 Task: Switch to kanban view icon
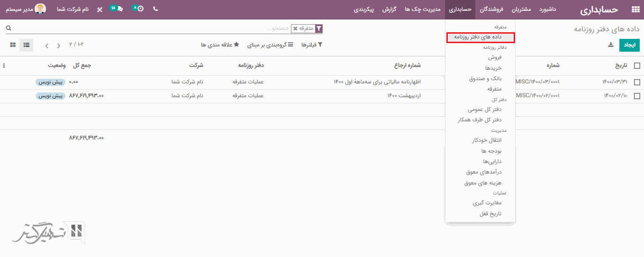click(x=13, y=45)
